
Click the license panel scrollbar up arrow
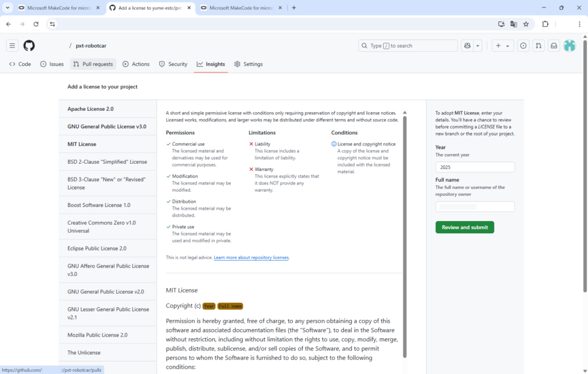[x=405, y=113]
